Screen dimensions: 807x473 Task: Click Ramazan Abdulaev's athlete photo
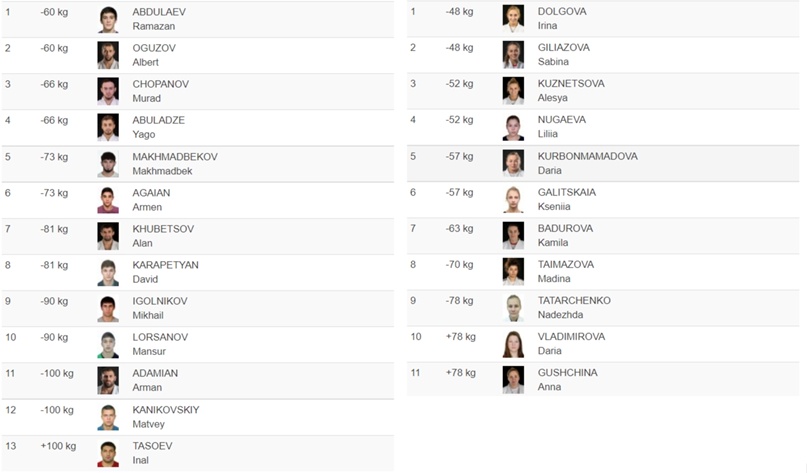(x=108, y=19)
